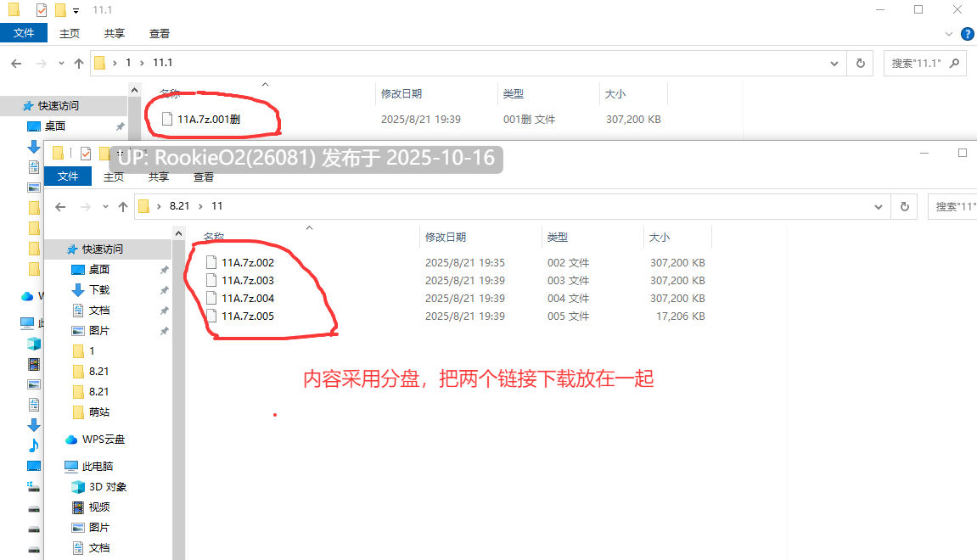Select file 11A.7z.005

247,316
